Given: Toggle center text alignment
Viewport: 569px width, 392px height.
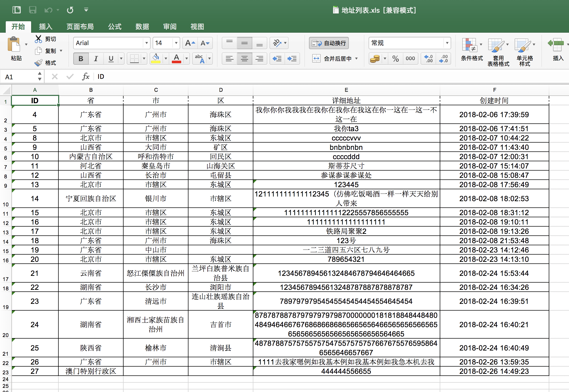Looking at the screenshot, I should coord(245,59).
